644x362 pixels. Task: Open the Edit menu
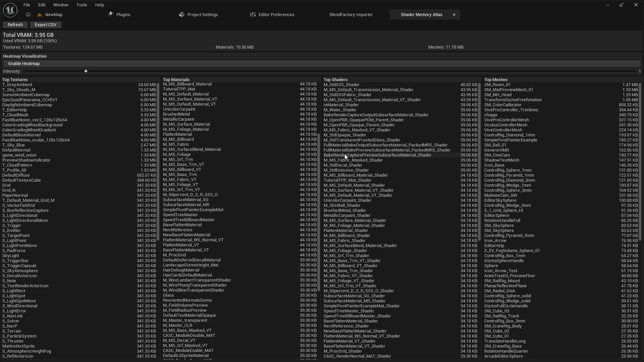tap(42, 5)
